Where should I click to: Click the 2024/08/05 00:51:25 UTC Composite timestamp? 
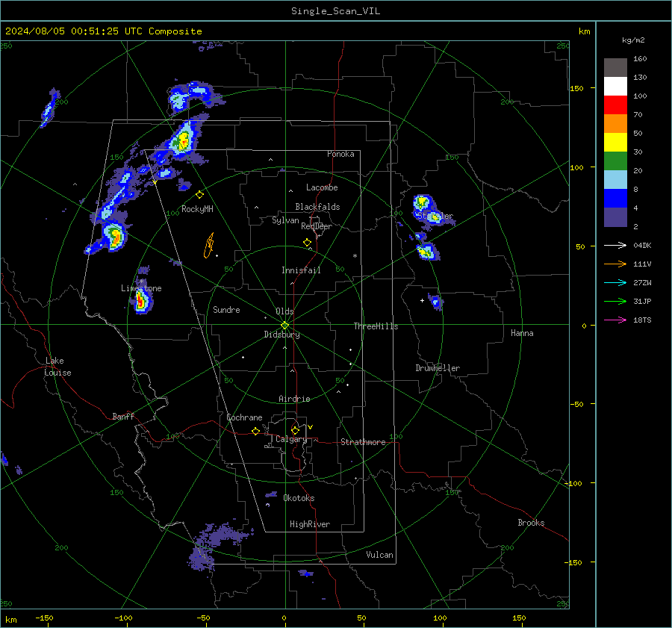103,31
